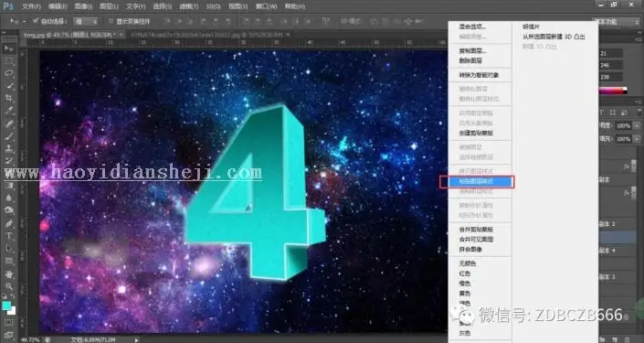Close the timg.jpg document tab

(121, 36)
